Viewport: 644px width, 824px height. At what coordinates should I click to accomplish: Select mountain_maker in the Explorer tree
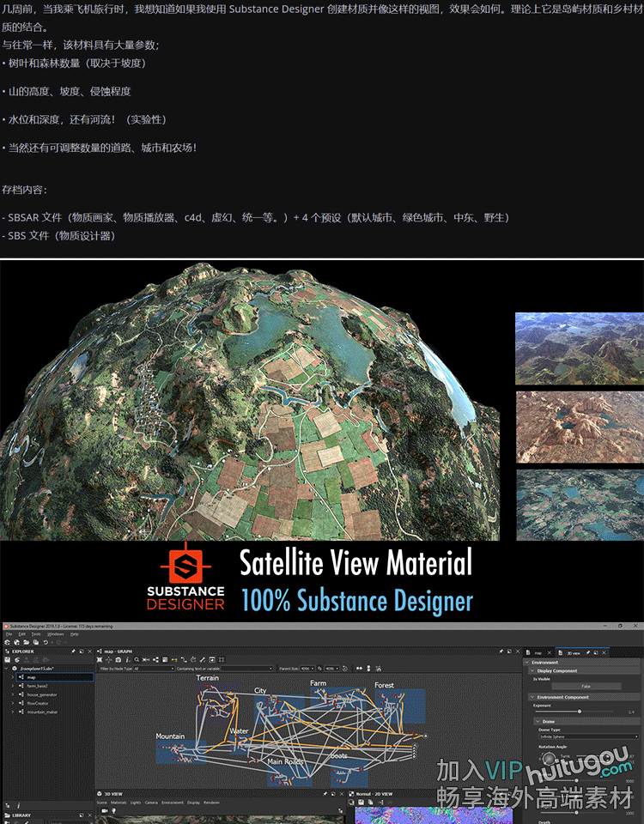pyautogui.click(x=43, y=712)
